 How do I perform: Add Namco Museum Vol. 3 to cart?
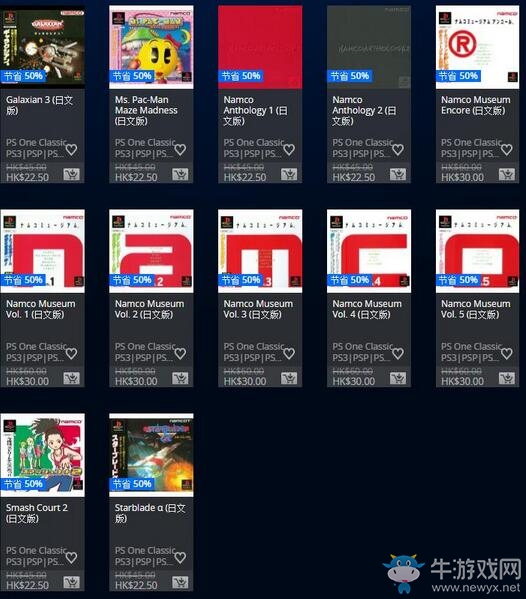coord(289,379)
